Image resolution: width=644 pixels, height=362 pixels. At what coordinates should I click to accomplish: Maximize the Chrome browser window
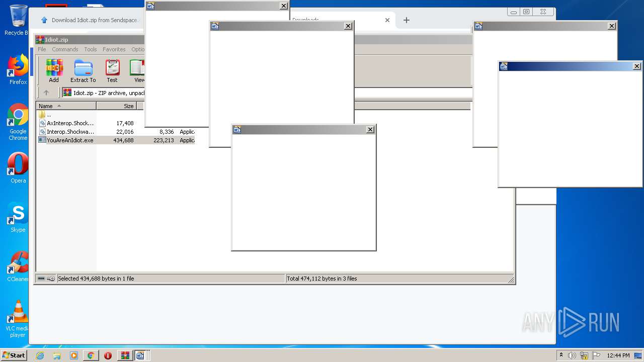(526, 12)
